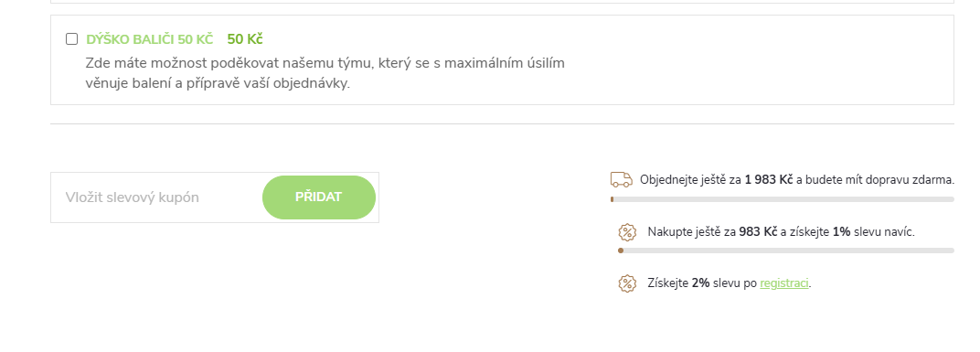Open the registraci link
This screenshot has height=352, width=980.
pos(784,283)
